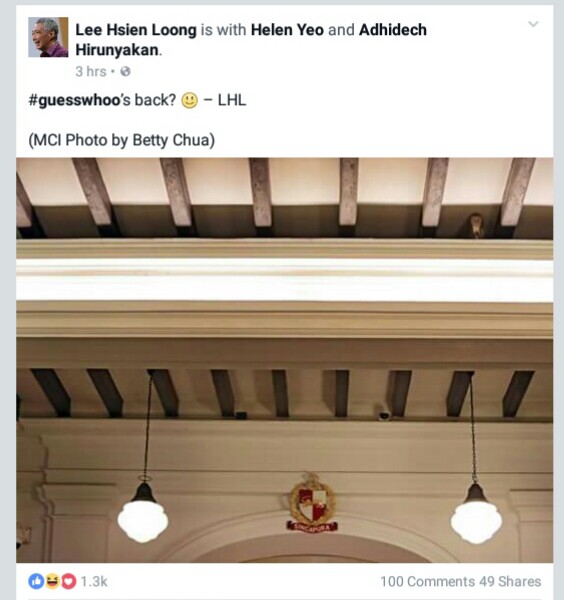
Task: View the 49 Shares list
Action: pos(510,582)
